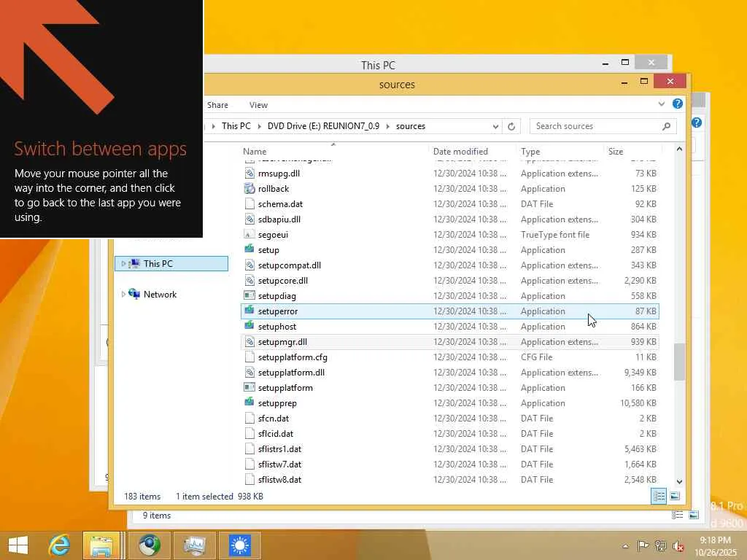Switch to large thumbnails view layout
This screenshot has width=747, height=560.
(x=675, y=496)
